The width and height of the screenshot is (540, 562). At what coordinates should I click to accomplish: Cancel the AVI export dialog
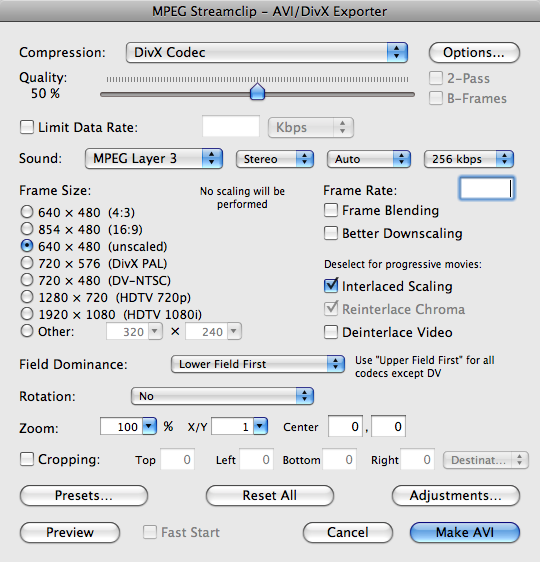click(x=348, y=533)
